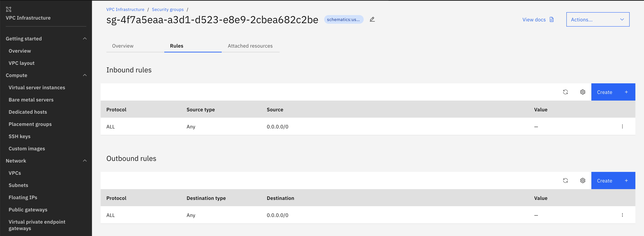Create a new outbound rule

[x=613, y=181]
